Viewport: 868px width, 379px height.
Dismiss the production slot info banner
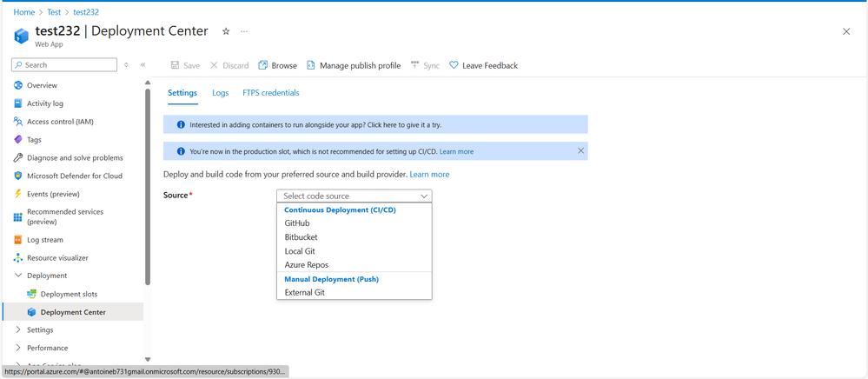coord(581,151)
